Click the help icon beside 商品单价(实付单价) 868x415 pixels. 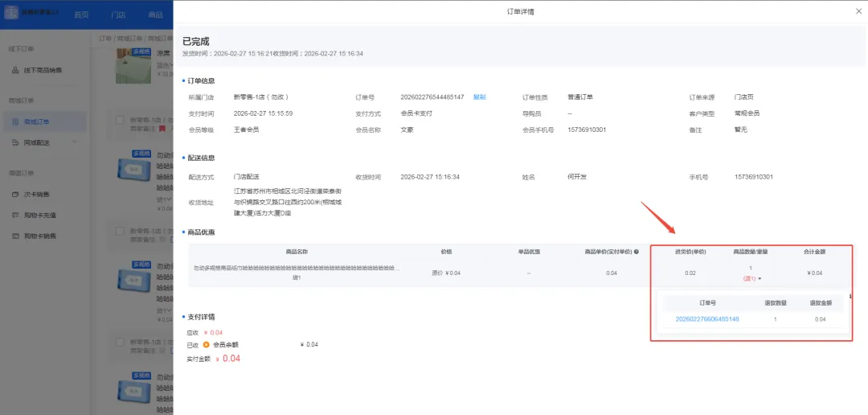636,252
